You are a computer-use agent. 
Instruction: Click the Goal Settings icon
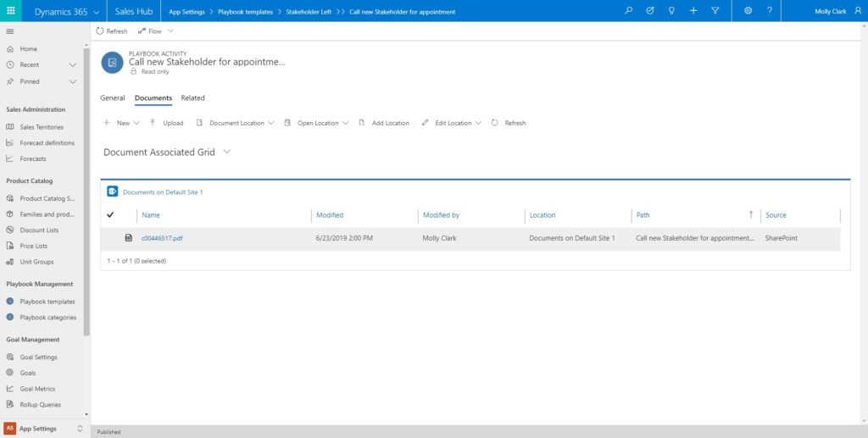(x=9, y=358)
